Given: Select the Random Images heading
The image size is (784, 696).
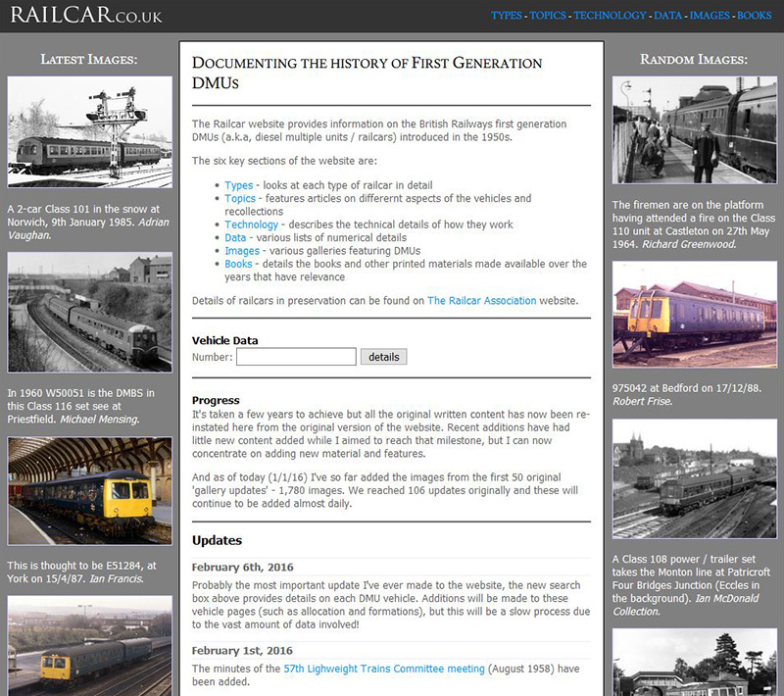Looking at the screenshot, I should click(694, 60).
